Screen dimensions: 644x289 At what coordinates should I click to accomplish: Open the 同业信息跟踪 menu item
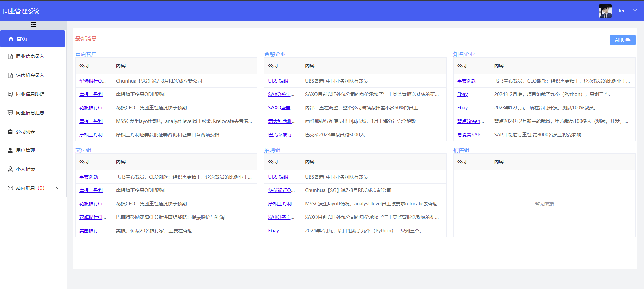click(x=33, y=94)
